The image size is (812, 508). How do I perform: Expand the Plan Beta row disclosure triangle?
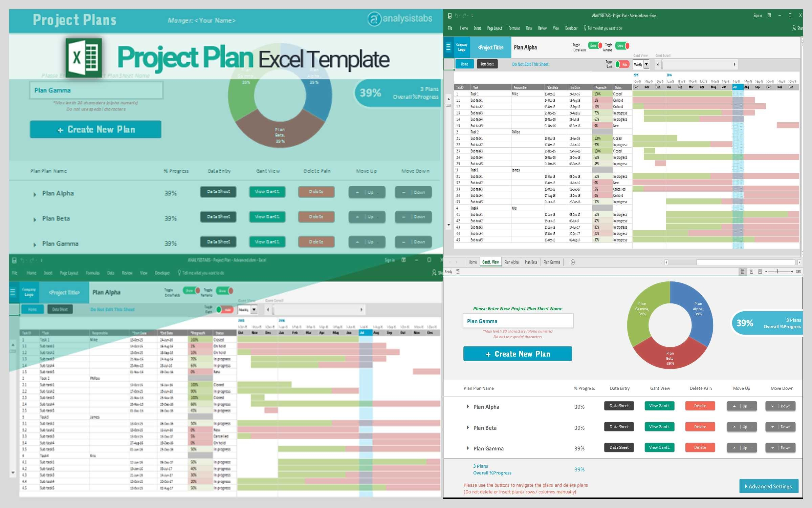(x=468, y=427)
